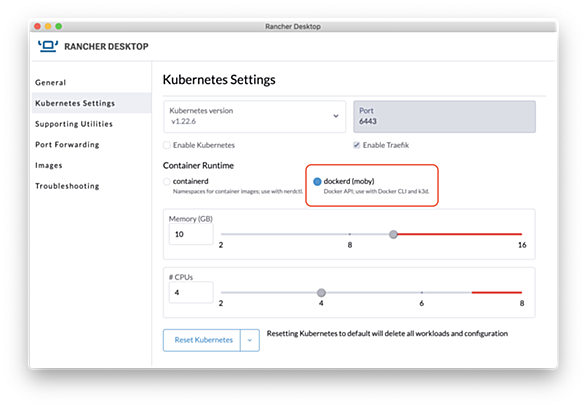
Task: Click the # CPUs input field
Action: 191,292
